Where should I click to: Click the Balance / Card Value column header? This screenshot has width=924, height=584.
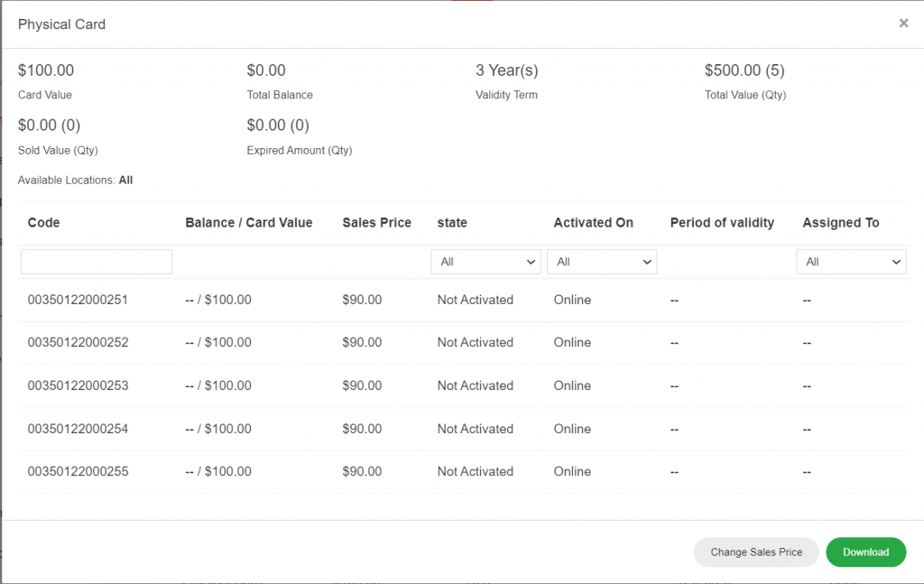pyautogui.click(x=249, y=223)
